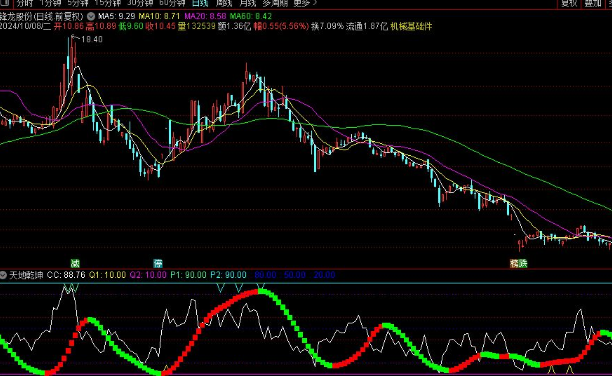Click the window layout icon before 分时
This screenshot has width=612, height=376.
tap(4, 3)
